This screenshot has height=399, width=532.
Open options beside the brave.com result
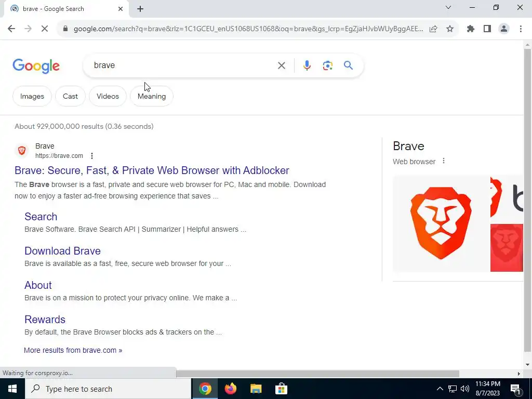point(91,156)
